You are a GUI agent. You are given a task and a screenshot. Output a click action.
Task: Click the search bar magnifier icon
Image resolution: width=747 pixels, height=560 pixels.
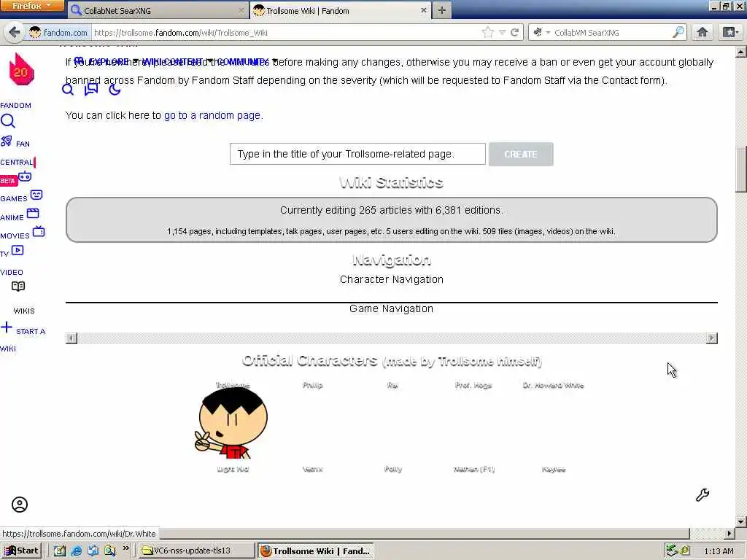[x=678, y=32]
